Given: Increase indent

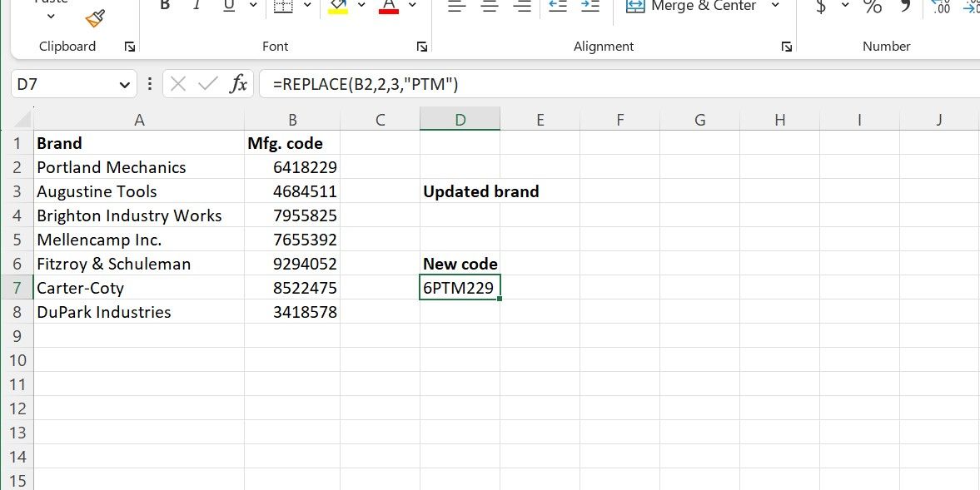Looking at the screenshot, I should pyautogui.click(x=590, y=6).
